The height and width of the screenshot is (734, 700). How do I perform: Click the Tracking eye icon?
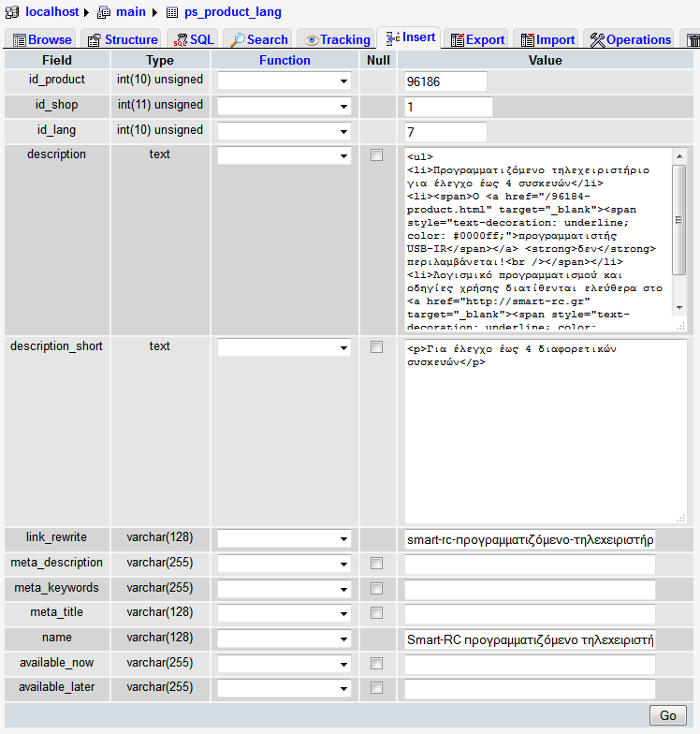click(312, 41)
